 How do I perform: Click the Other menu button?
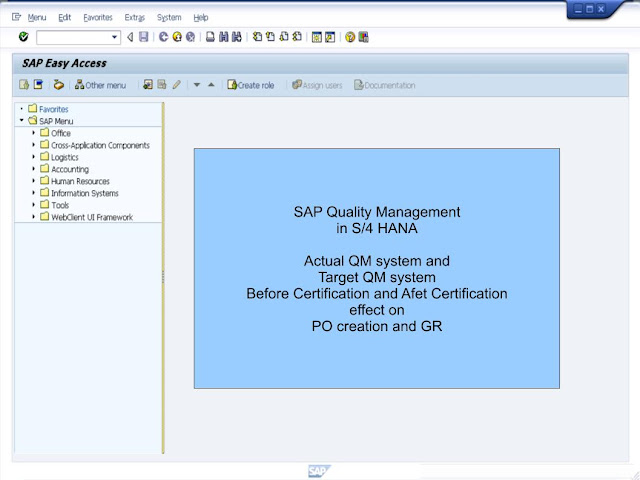point(100,85)
